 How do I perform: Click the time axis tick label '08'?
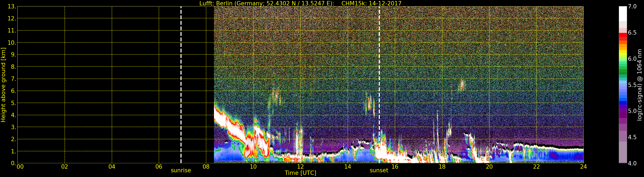[x=206, y=166]
